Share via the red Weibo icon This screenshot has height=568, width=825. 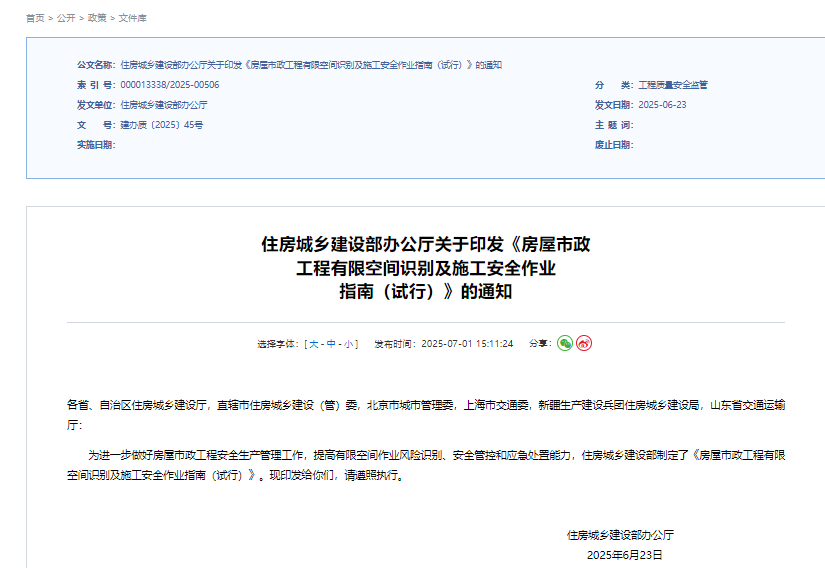[584, 343]
